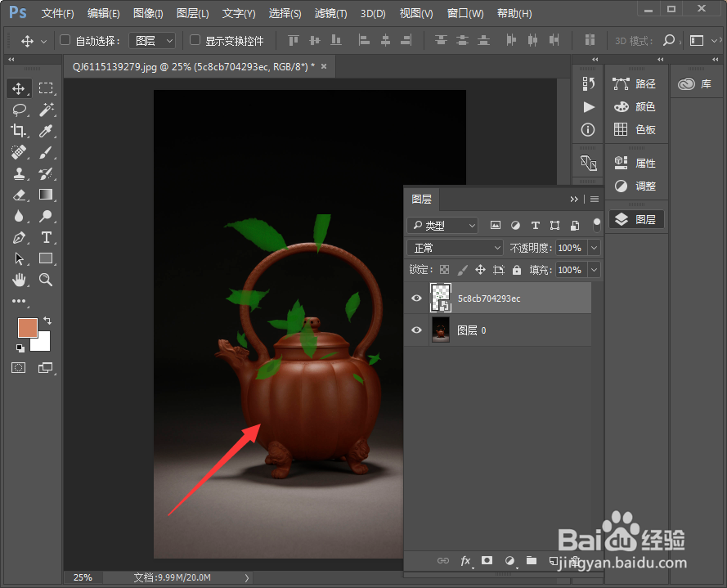Screen dimensions: 727x588
Task: Choose the Spot Healing Brush tool
Action: point(19,152)
